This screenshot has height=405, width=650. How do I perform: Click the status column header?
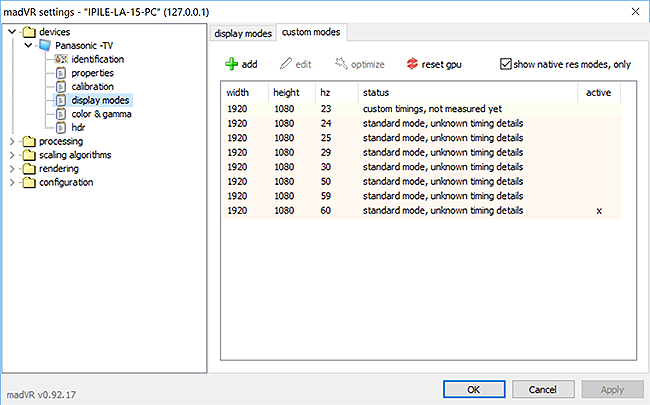[x=468, y=92]
